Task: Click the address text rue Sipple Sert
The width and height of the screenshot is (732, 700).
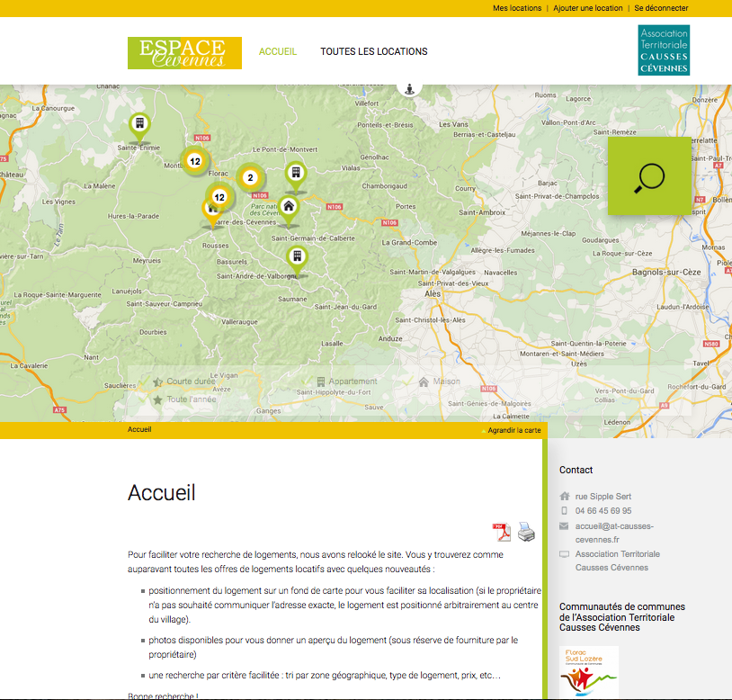Action: tap(603, 497)
